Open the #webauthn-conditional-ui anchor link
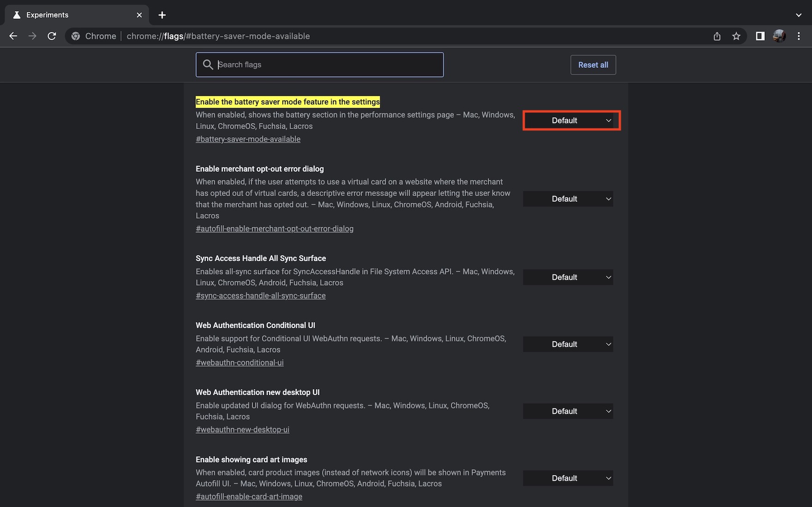Viewport: 812px width, 507px height. [x=240, y=363]
